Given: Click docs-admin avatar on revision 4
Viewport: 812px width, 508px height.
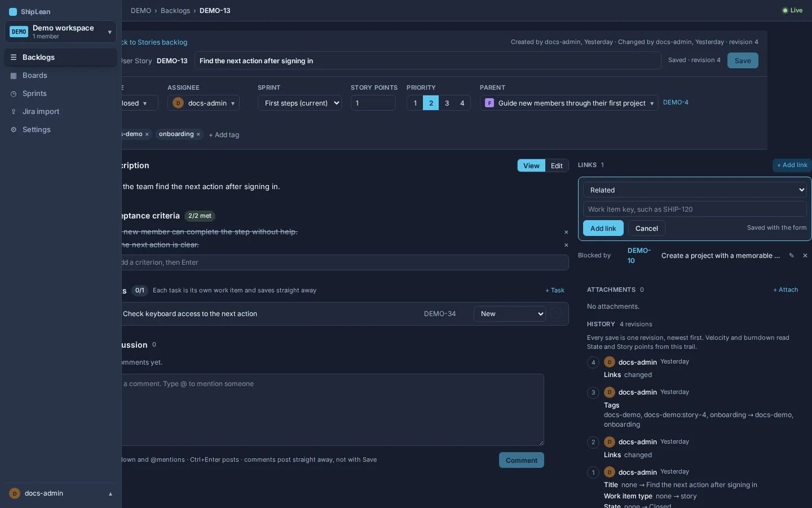Looking at the screenshot, I should pyautogui.click(x=610, y=362).
